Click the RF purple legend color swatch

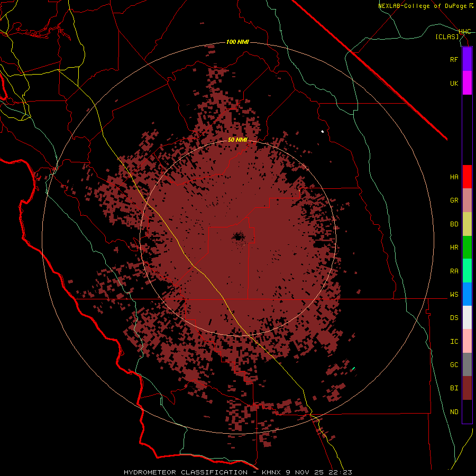coord(467,59)
